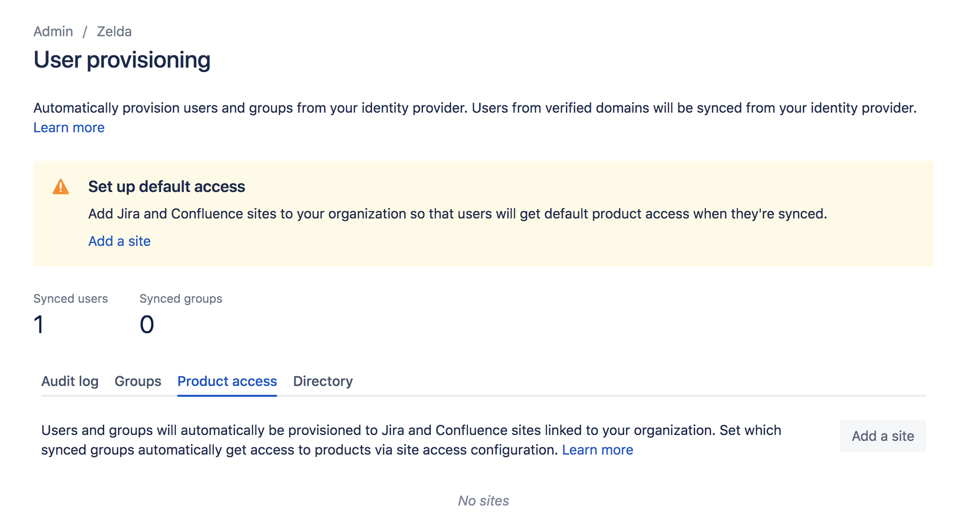Click Learn more after site access configuration
980x531 pixels.
click(x=597, y=450)
